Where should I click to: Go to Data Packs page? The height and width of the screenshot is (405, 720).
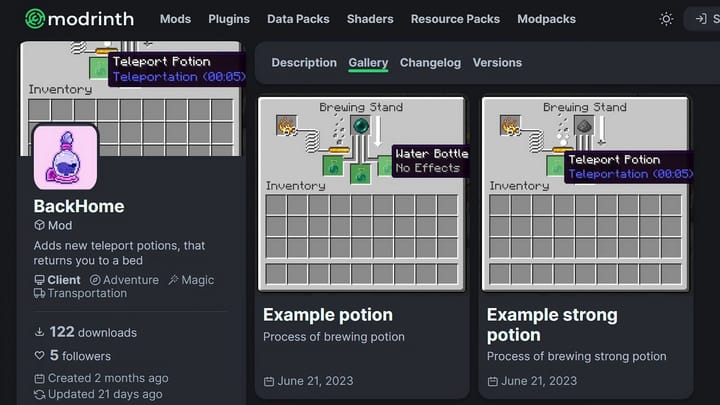(x=298, y=19)
